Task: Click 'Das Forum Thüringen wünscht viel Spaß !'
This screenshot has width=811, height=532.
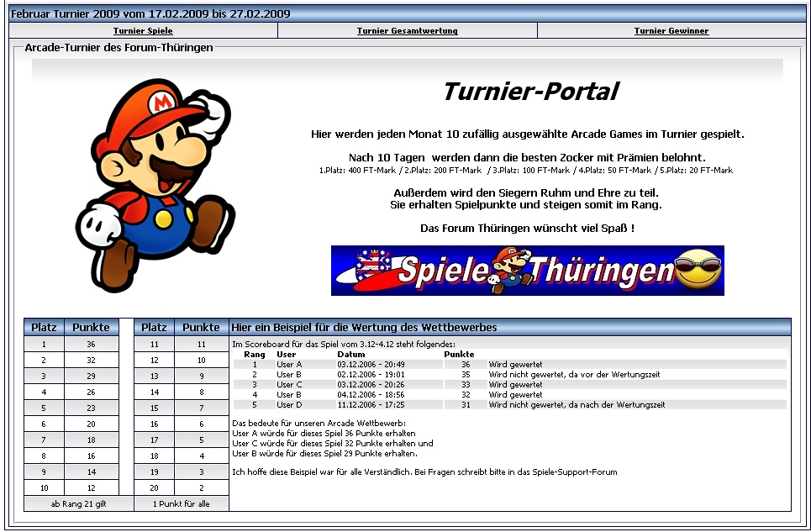Action: [x=527, y=228]
